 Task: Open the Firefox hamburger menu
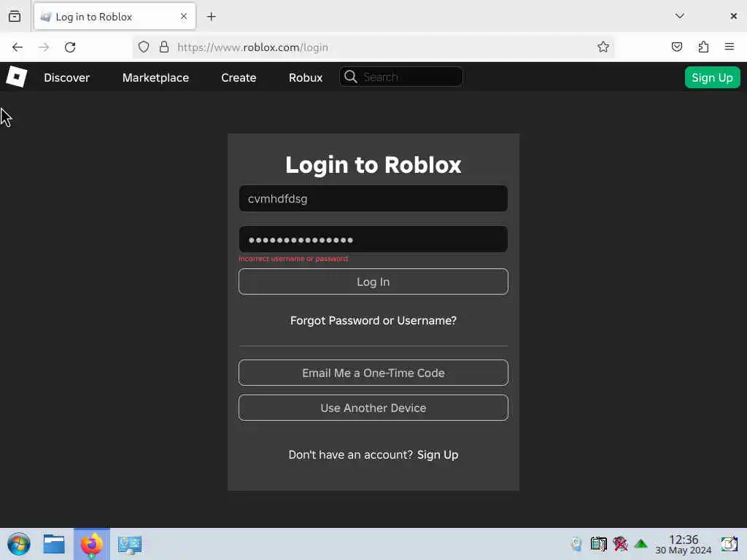pos(729,47)
